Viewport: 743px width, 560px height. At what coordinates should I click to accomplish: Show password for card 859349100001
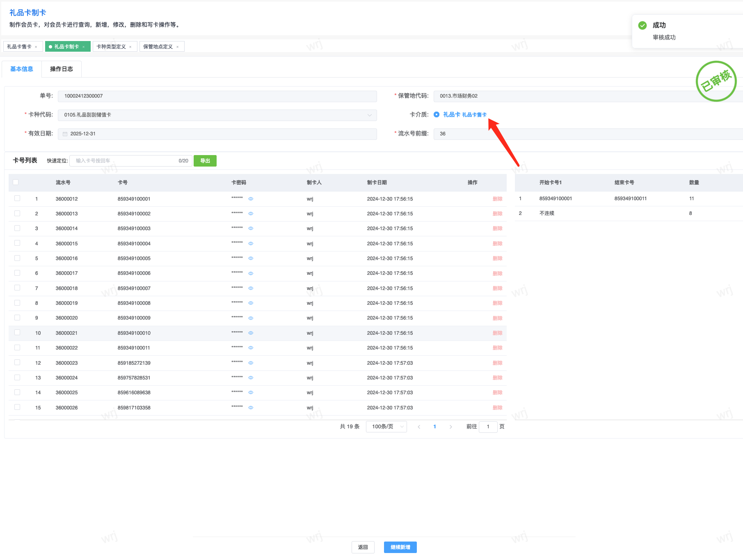(251, 199)
